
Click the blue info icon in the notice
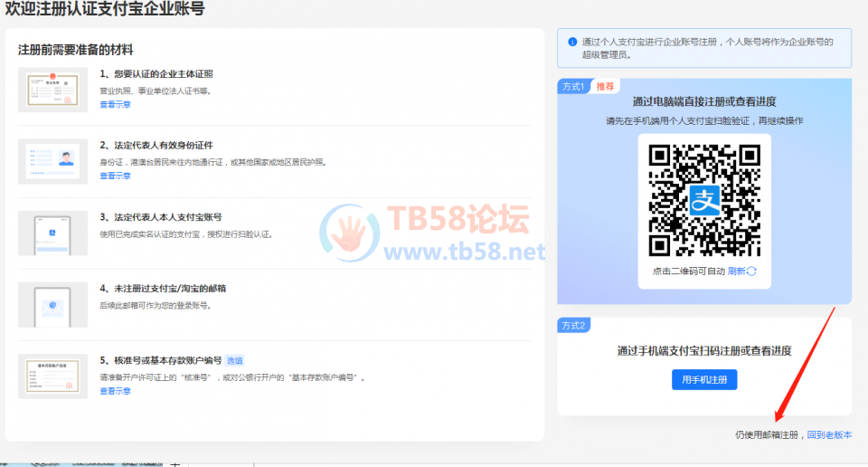coord(572,43)
